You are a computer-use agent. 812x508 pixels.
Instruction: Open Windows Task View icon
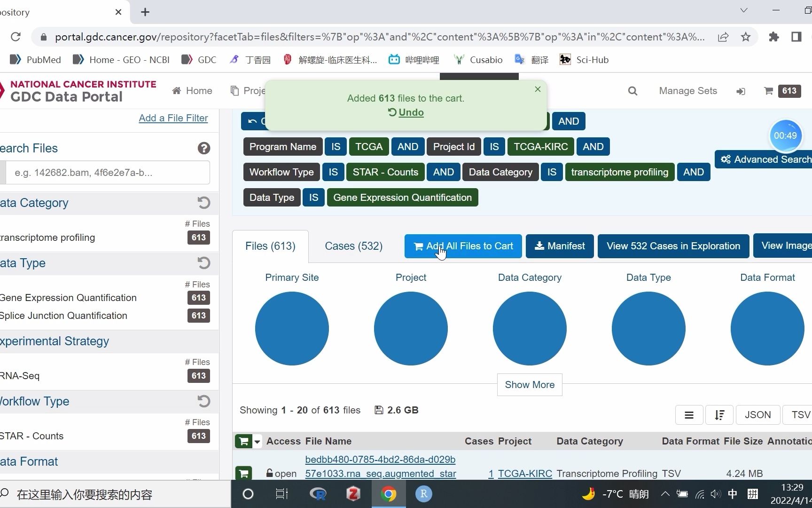[282, 494]
